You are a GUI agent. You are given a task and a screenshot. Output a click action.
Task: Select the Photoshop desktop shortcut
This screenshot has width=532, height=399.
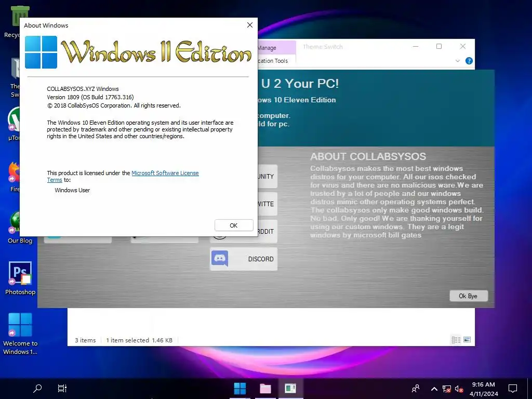coord(20,278)
